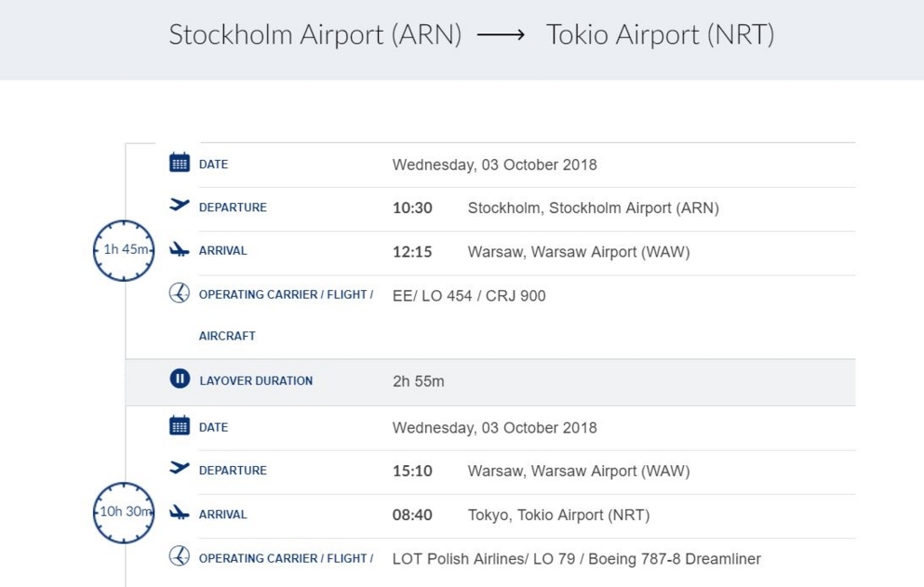This screenshot has height=587, width=924.
Task: Click the route arrow between the airports
Action: 501,35
